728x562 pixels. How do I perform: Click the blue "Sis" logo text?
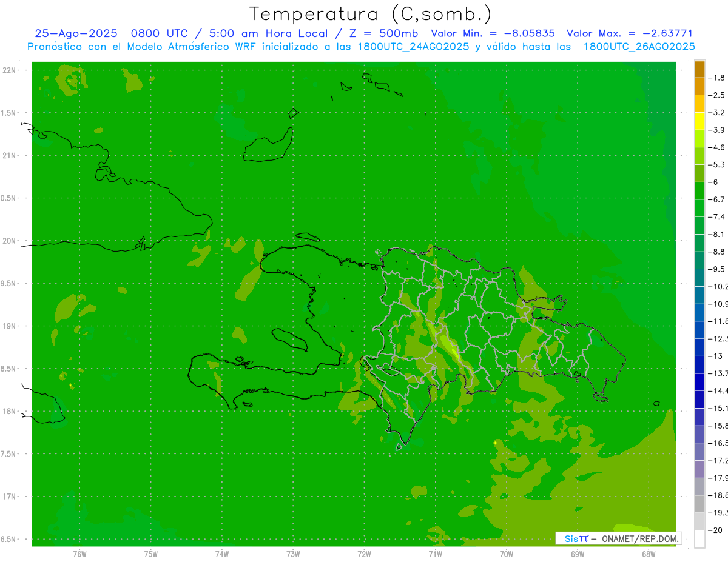point(571,538)
